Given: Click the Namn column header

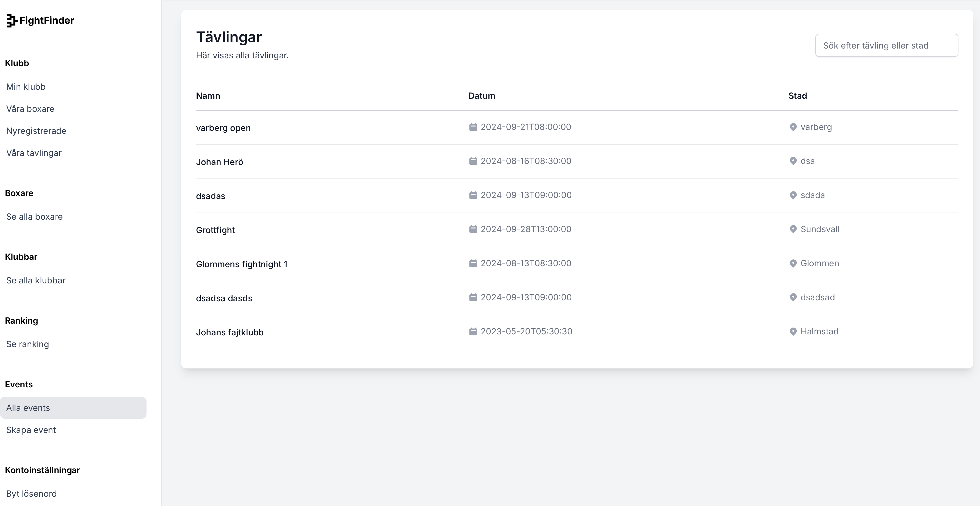Looking at the screenshot, I should tap(208, 96).
